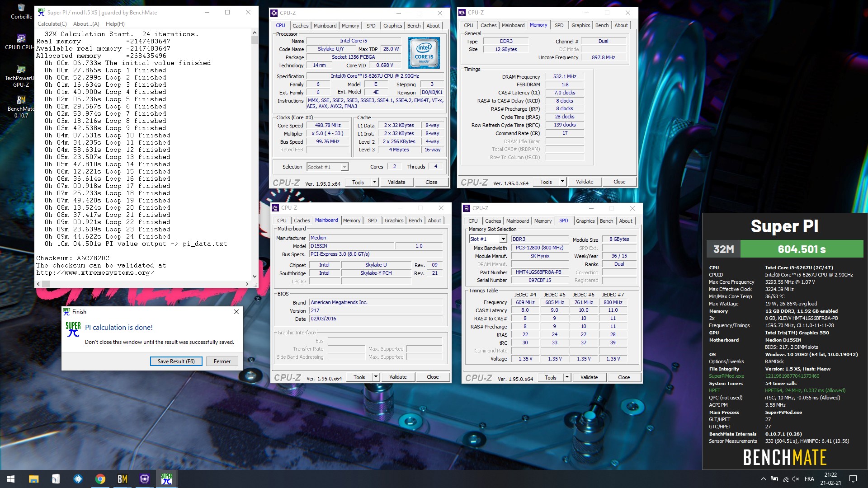
Task: Click the BIOS Brand American Megatrends field
Action: (376, 302)
